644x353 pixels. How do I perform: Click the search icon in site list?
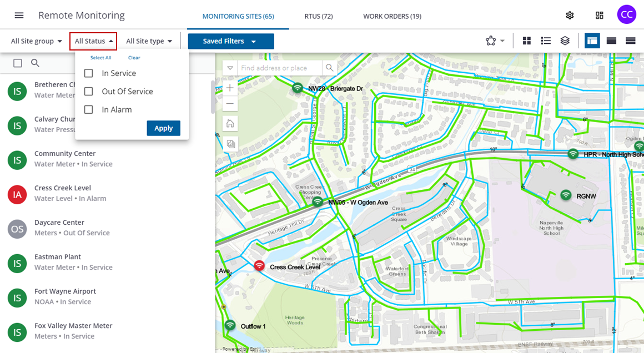(35, 63)
